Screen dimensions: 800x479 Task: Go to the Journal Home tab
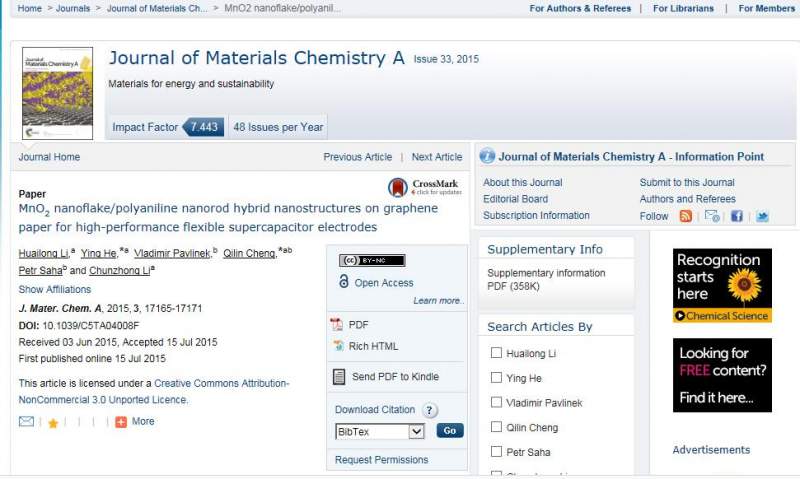click(x=49, y=157)
